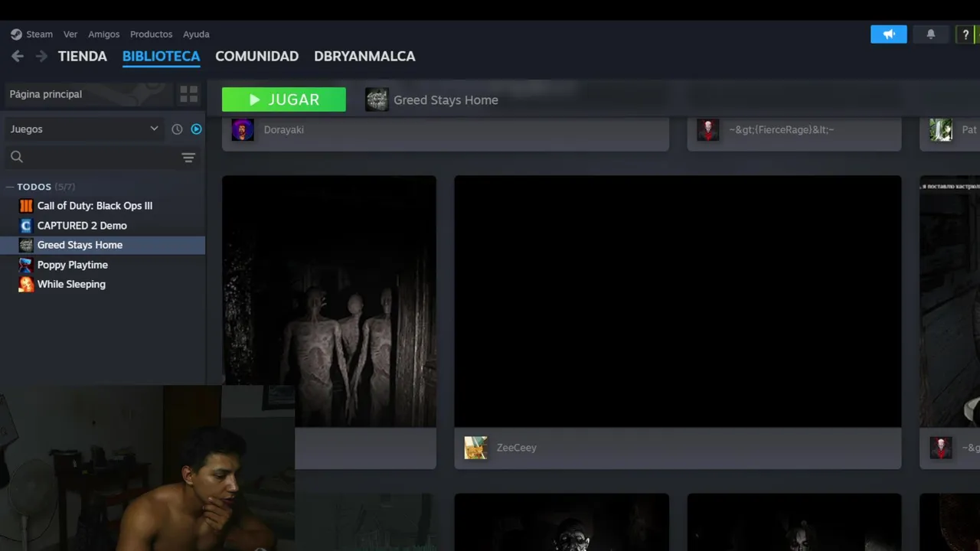
Task: Open Pat user avatar
Action: tap(941, 129)
